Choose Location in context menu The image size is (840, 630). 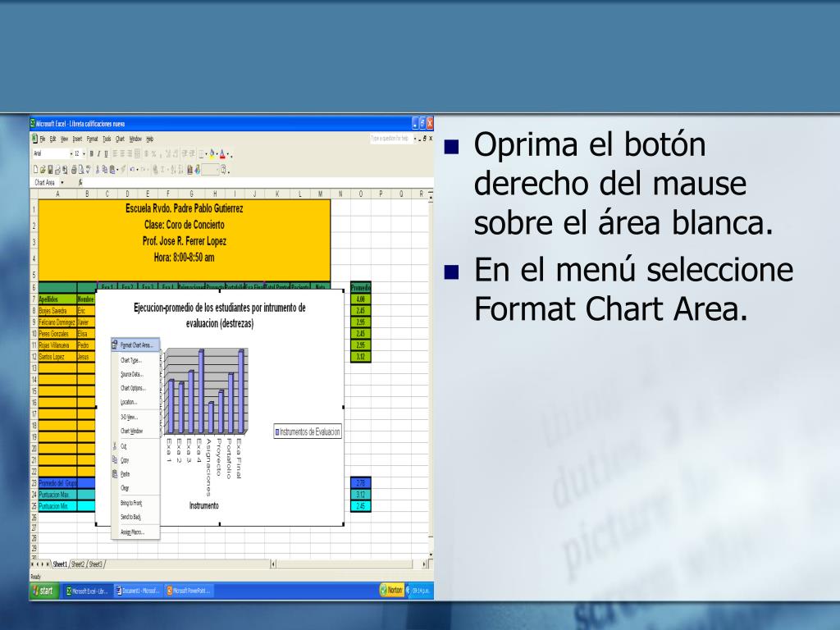pos(135,402)
